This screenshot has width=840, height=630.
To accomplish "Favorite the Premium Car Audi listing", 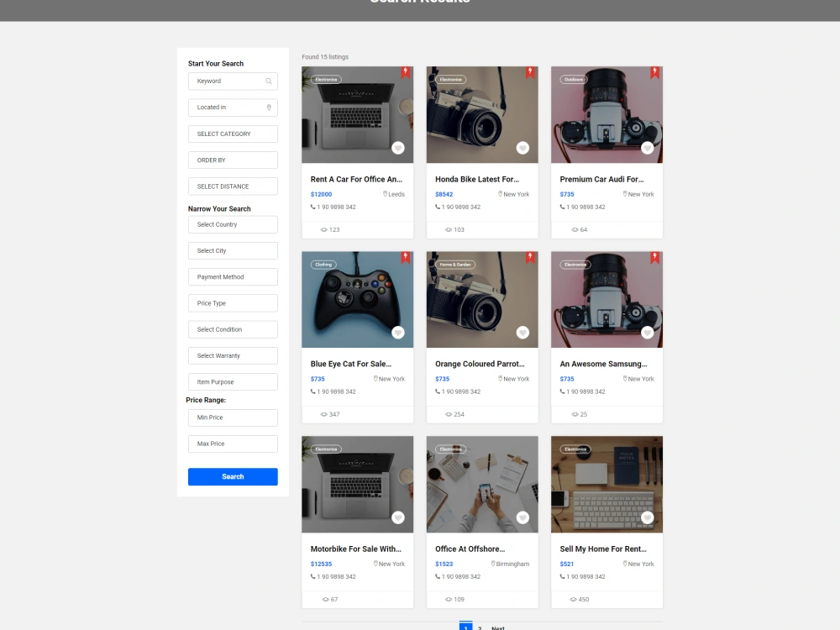I will pos(647,148).
